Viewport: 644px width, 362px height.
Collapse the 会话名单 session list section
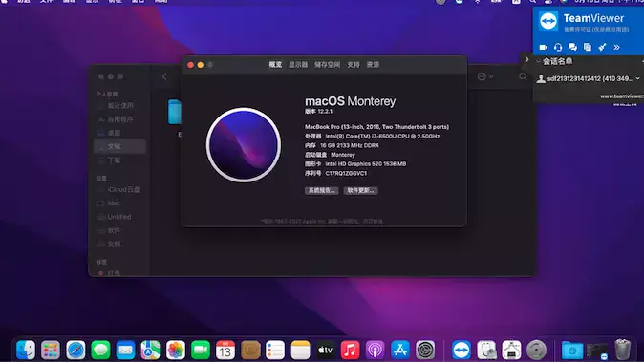[x=538, y=61]
